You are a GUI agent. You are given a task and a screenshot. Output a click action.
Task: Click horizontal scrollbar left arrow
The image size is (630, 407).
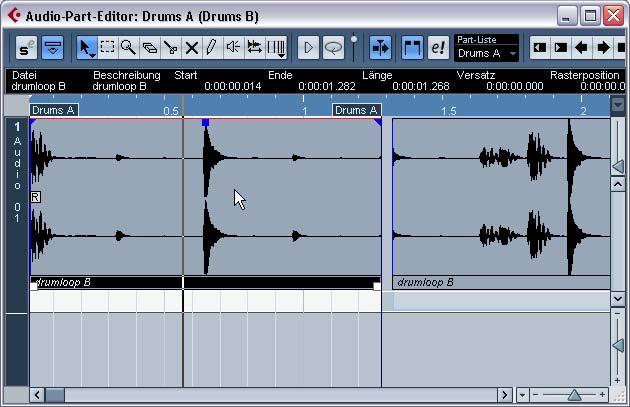[37, 395]
